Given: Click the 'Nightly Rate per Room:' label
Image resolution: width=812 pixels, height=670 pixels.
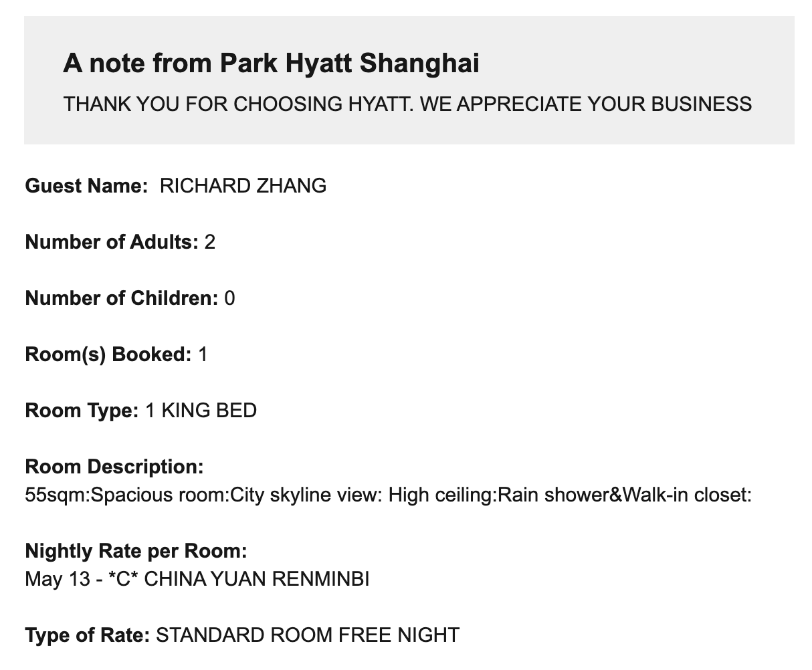Looking at the screenshot, I should point(136,551).
